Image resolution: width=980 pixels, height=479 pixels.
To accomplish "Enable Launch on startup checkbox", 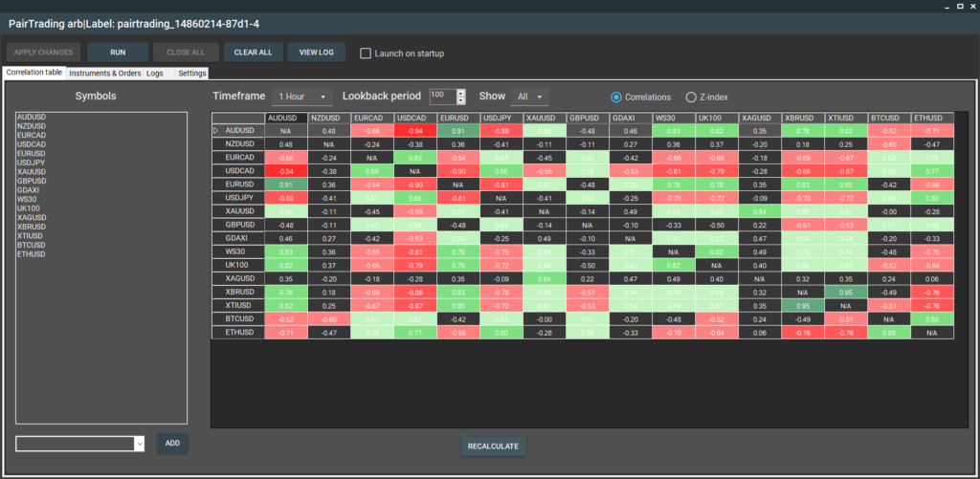I will (366, 54).
